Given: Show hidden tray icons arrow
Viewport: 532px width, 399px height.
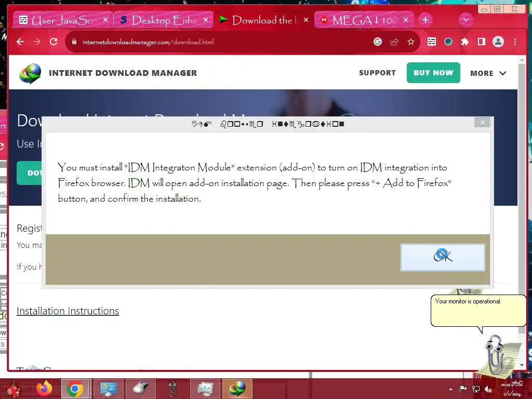Looking at the screenshot, I should point(450,389).
